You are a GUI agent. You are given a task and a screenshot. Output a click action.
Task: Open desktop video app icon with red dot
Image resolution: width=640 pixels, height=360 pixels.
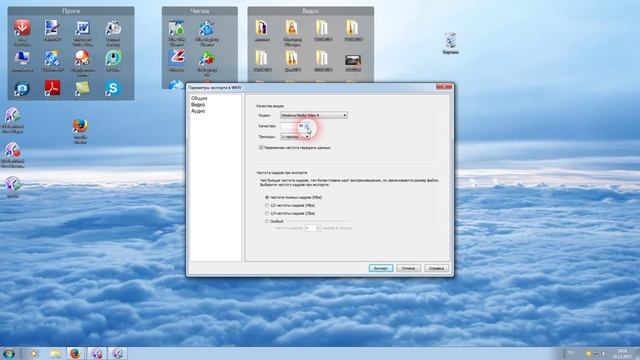(x=13, y=150)
